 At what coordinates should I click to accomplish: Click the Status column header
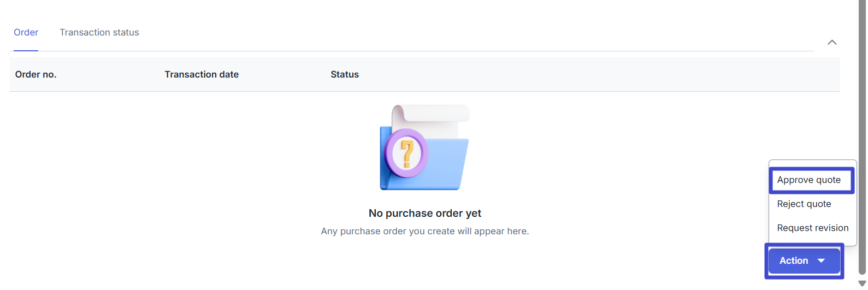click(344, 75)
